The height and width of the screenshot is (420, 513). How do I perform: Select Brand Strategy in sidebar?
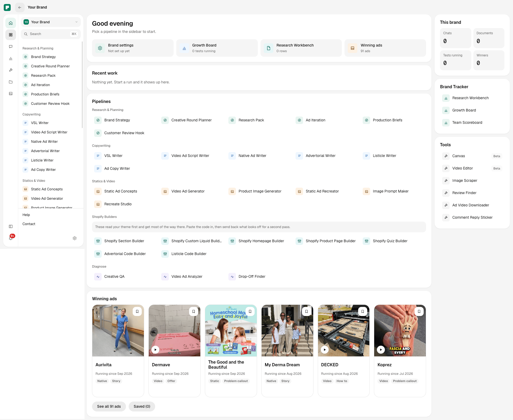[51, 57]
